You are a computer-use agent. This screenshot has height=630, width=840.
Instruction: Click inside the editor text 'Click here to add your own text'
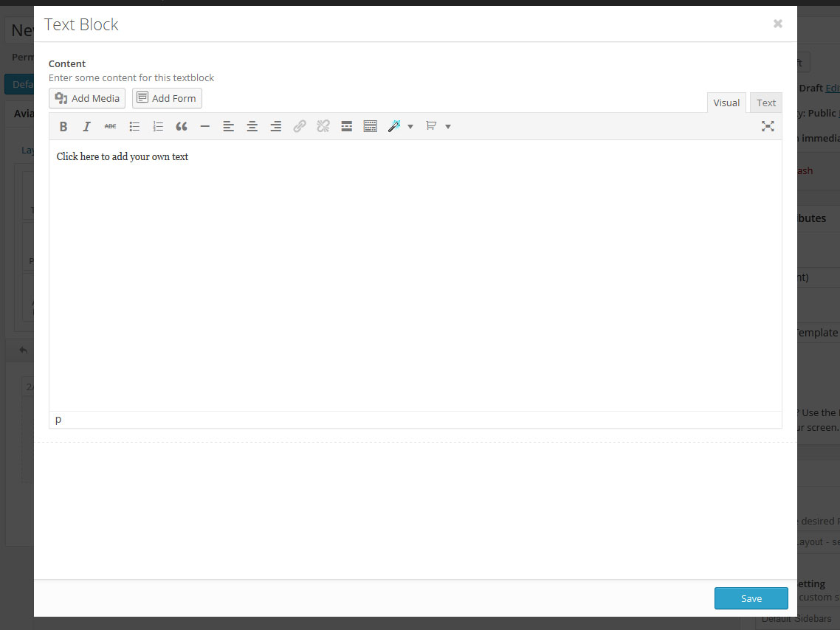pyautogui.click(x=122, y=157)
